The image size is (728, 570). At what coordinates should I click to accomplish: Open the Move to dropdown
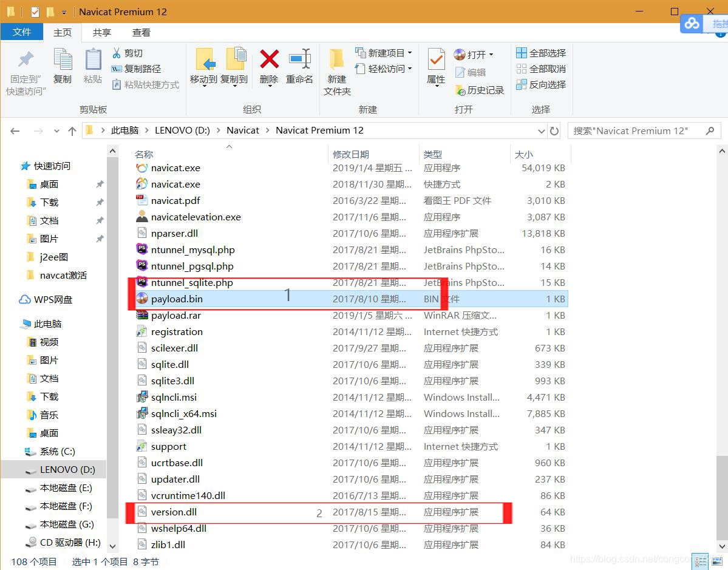[204, 86]
